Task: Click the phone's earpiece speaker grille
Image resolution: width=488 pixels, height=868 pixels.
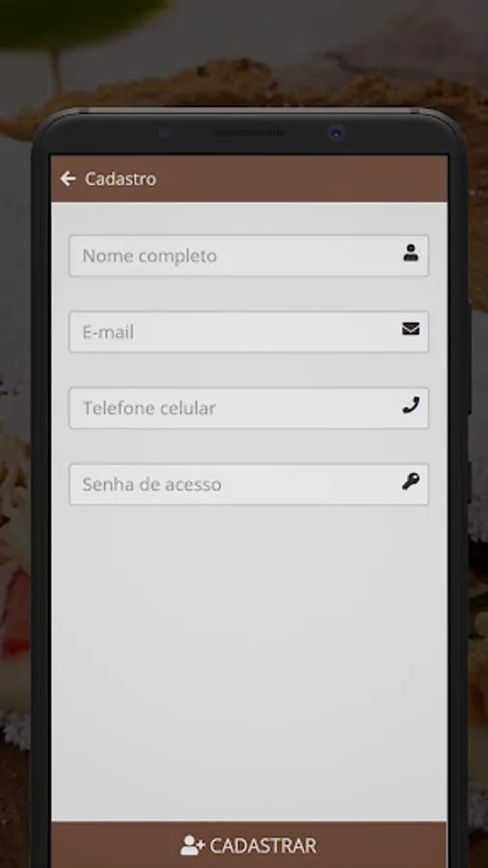Action: (x=249, y=132)
